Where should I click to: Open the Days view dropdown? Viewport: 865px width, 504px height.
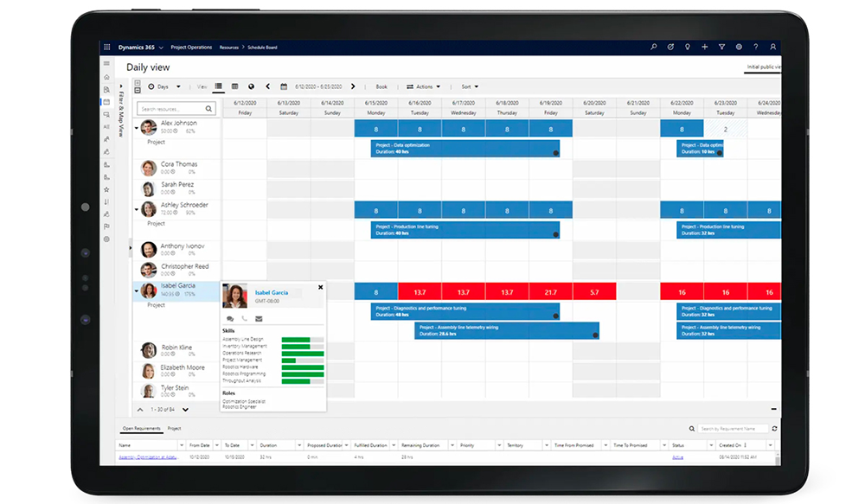(163, 86)
